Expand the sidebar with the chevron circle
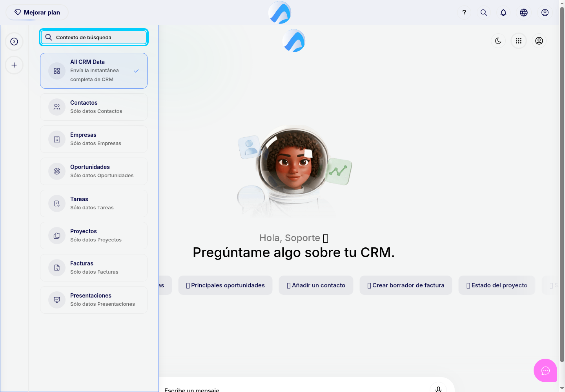This screenshot has width=565, height=392. [x=14, y=42]
